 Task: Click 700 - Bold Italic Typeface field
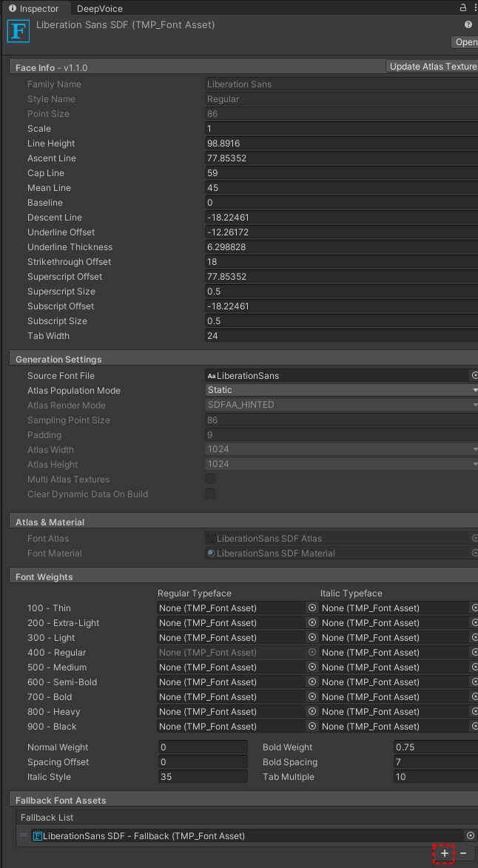click(x=395, y=697)
